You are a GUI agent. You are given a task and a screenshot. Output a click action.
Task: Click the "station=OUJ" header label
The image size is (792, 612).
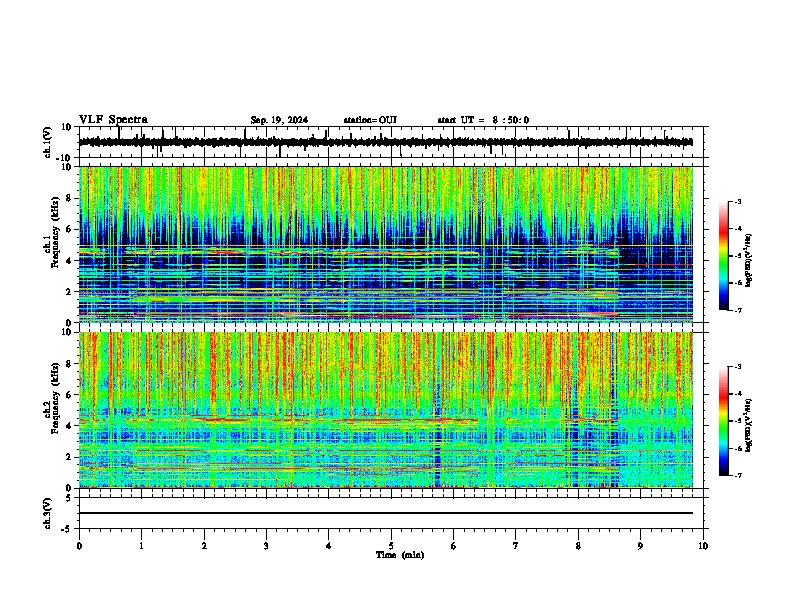pos(370,120)
